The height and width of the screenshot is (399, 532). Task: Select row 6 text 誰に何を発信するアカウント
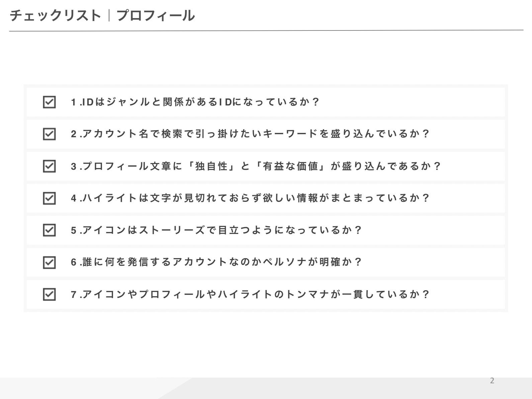(216, 262)
